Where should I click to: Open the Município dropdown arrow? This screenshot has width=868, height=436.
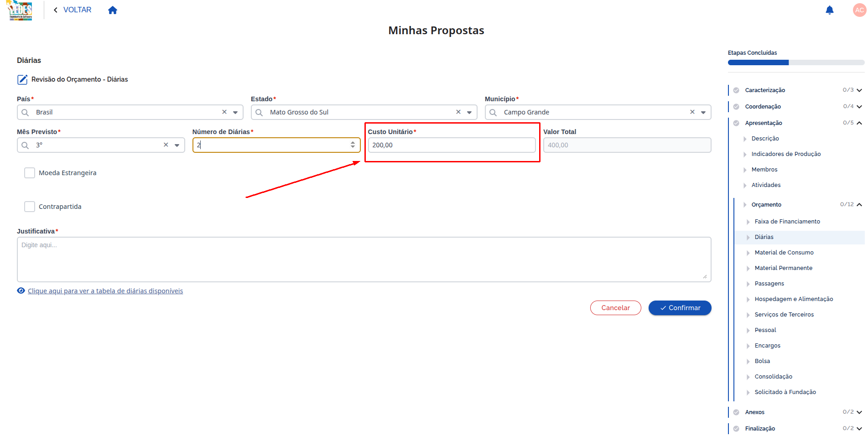click(703, 112)
